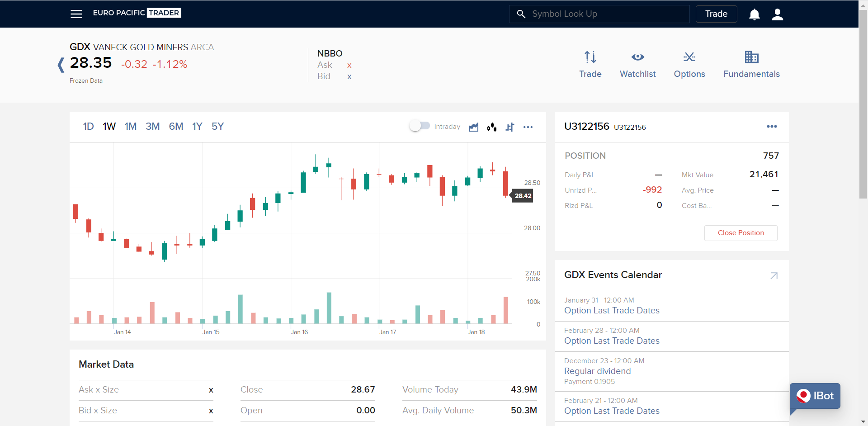Click the Volume Today value 43.9M
The height and width of the screenshot is (426, 868).
coord(524,390)
